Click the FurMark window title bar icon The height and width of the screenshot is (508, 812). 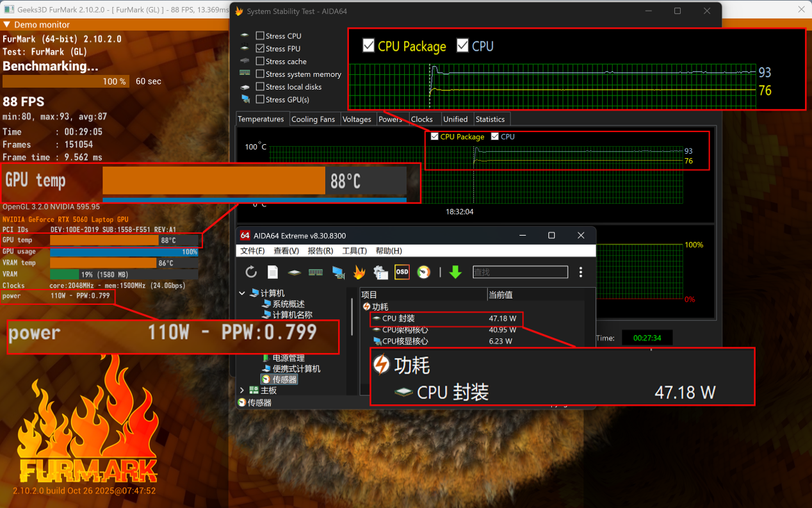click(9, 9)
